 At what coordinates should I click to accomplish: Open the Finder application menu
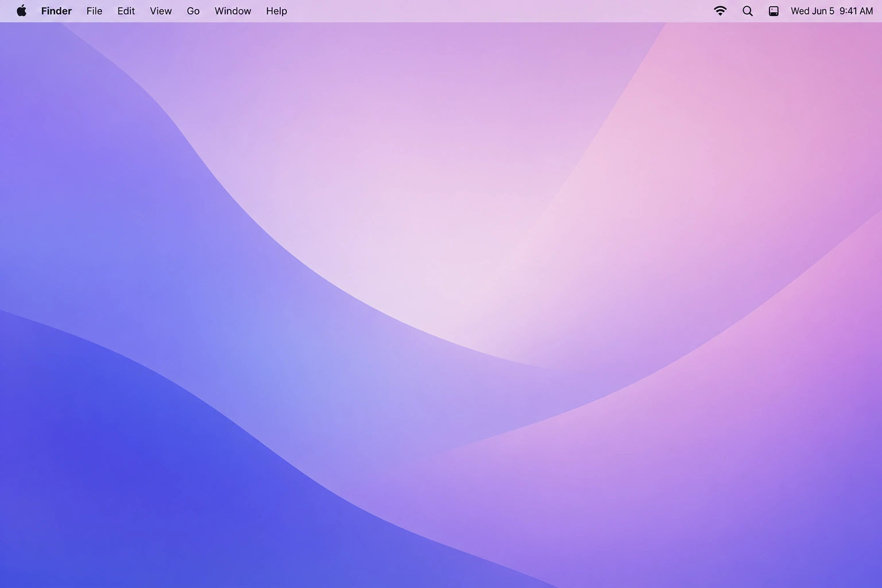click(56, 11)
